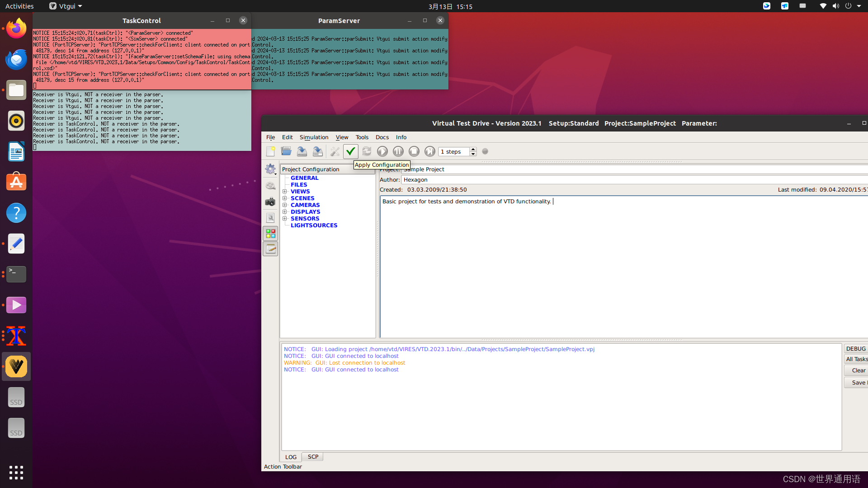This screenshot has height=488, width=868.
Task: Open the Tools menu
Action: click(x=362, y=137)
